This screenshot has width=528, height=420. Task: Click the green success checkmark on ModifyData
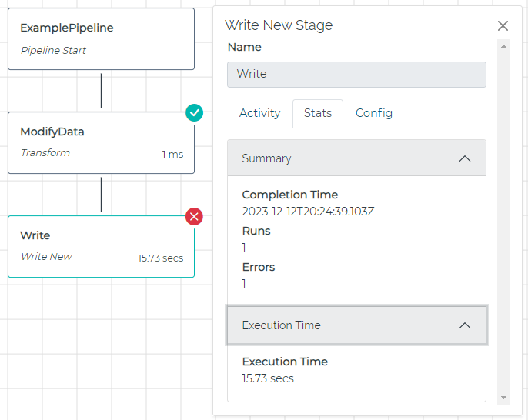(x=194, y=113)
